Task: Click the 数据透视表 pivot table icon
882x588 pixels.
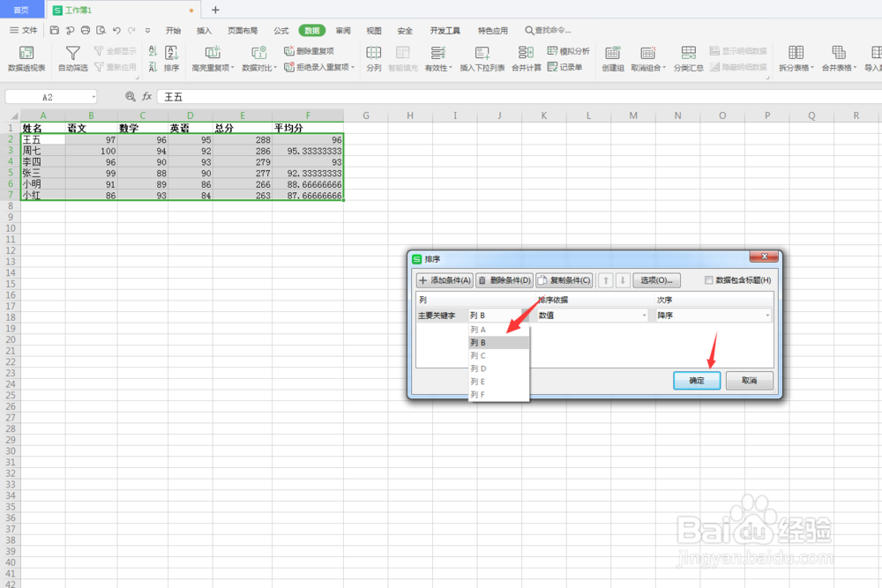Action: point(26,53)
